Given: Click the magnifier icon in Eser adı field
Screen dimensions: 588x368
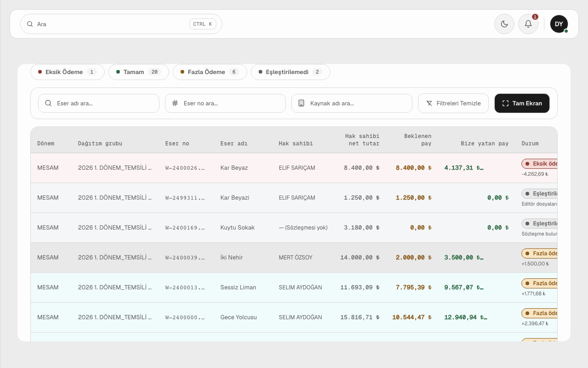Looking at the screenshot, I should click(48, 103).
